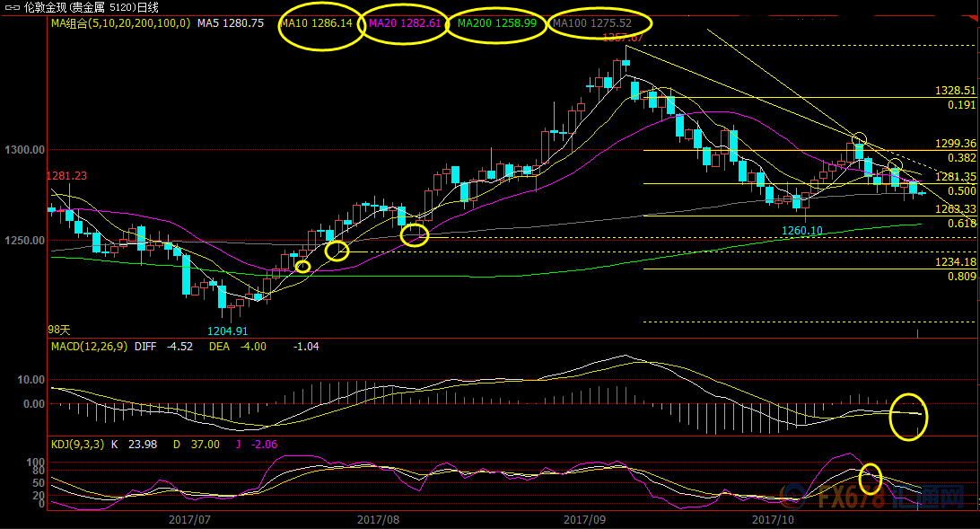Select the -1.04 MACD histogram value

tap(306, 347)
